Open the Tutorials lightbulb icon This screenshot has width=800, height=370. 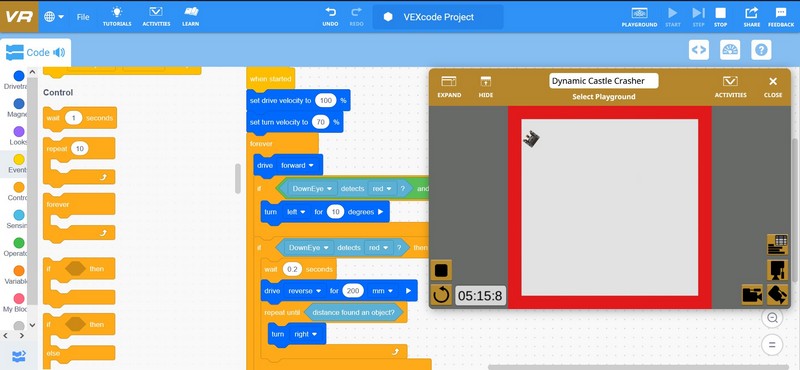point(117,12)
